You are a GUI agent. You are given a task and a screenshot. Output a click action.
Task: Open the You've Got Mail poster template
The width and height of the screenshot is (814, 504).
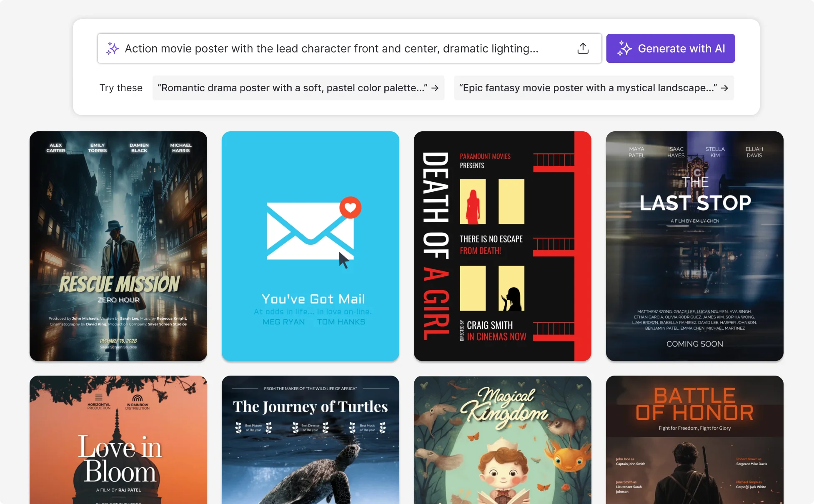pyautogui.click(x=311, y=246)
